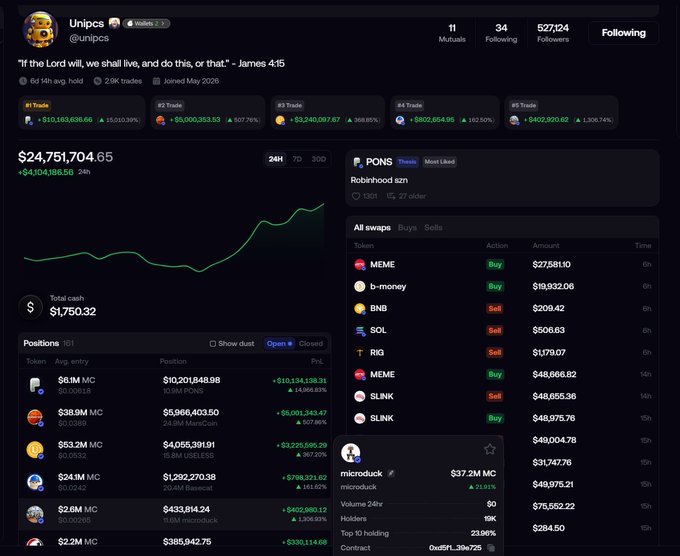Like the Robinhood szn thesis heart
680x556 pixels.
coord(356,196)
